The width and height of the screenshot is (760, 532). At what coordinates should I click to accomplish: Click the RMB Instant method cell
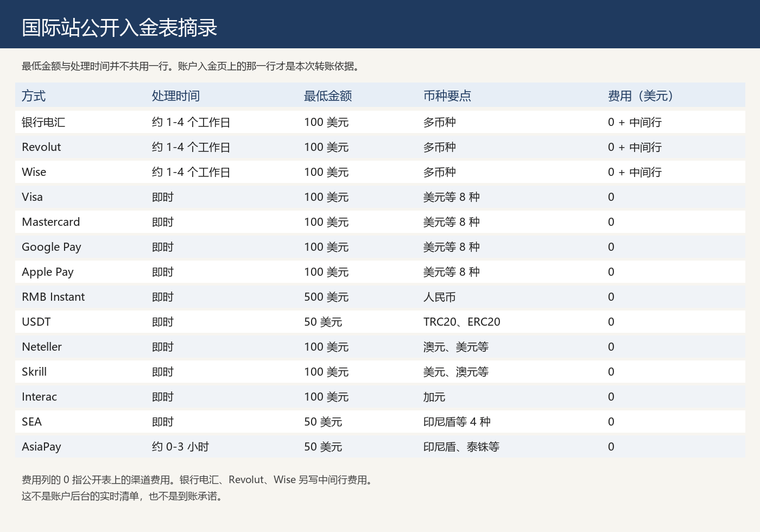tap(53, 297)
